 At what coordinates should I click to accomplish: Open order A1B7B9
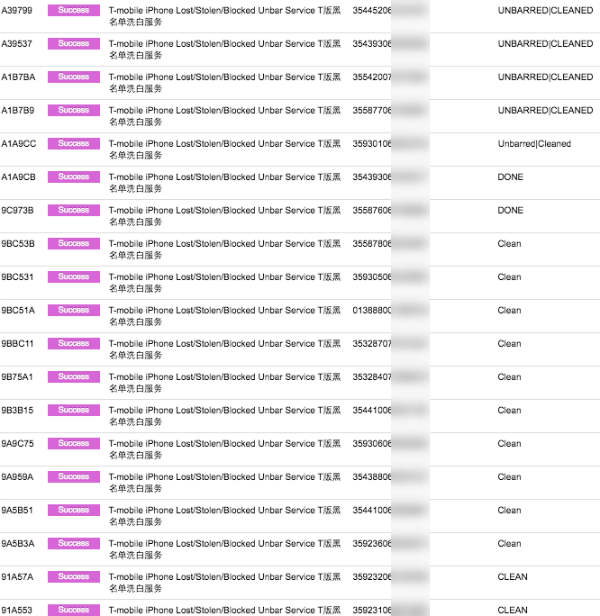click(x=18, y=110)
